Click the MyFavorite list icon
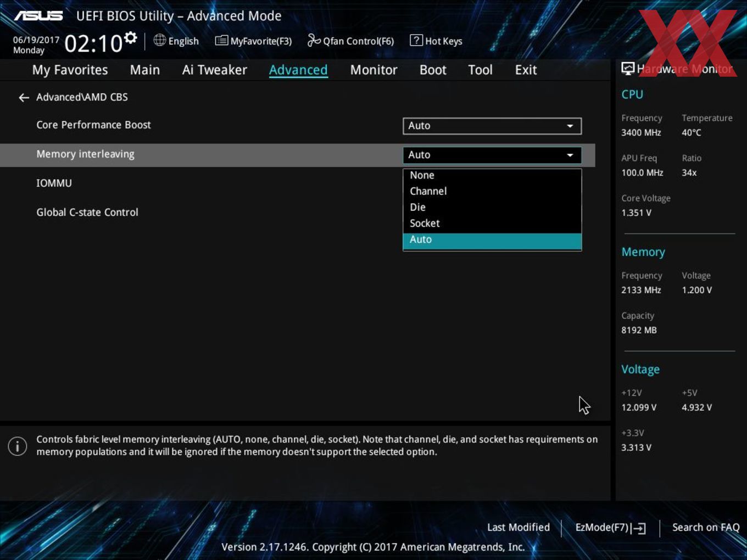 221,41
